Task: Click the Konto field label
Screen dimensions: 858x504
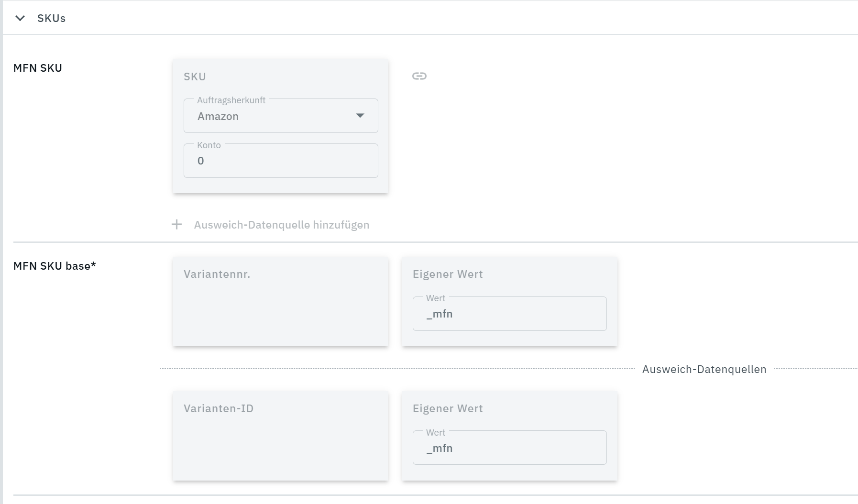Action: tap(209, 145)
